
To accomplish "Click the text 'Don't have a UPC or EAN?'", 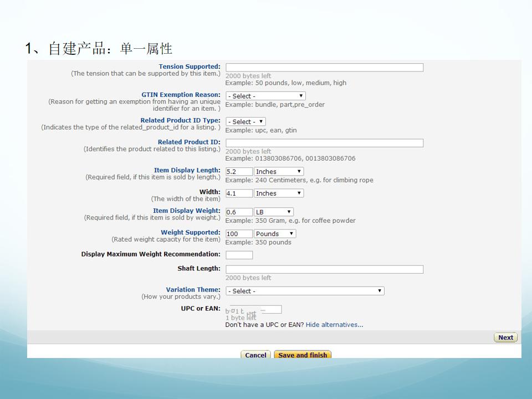I will [x=264, y=325].
